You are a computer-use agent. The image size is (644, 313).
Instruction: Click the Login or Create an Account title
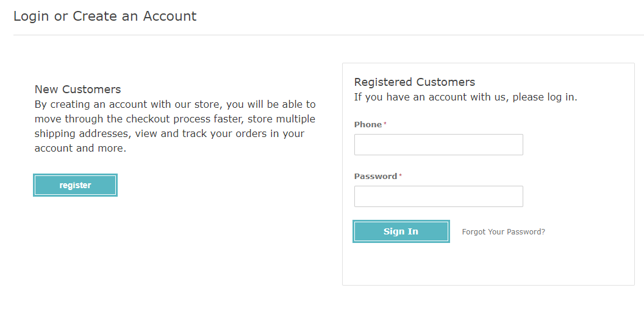(105, 16)
